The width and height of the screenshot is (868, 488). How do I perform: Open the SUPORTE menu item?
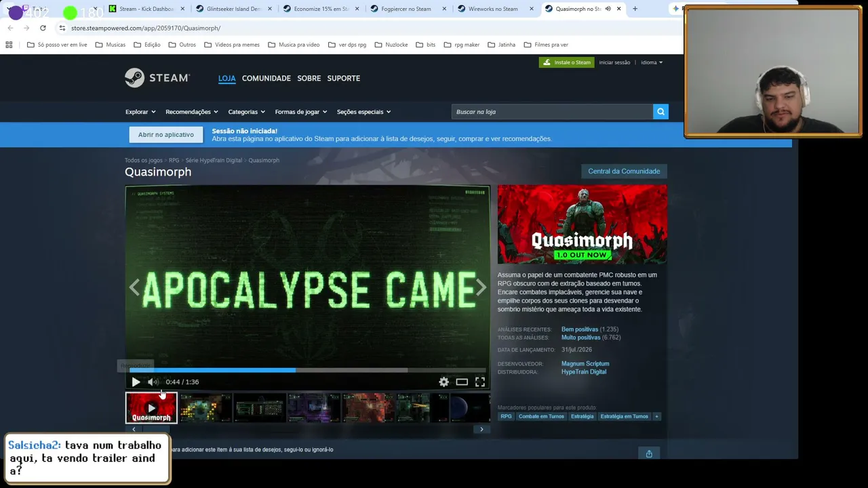[x=344, y=78]
